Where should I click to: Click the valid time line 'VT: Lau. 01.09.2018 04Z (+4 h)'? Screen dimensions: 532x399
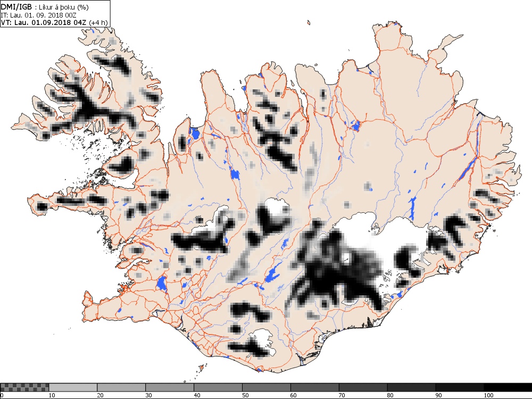54,22
